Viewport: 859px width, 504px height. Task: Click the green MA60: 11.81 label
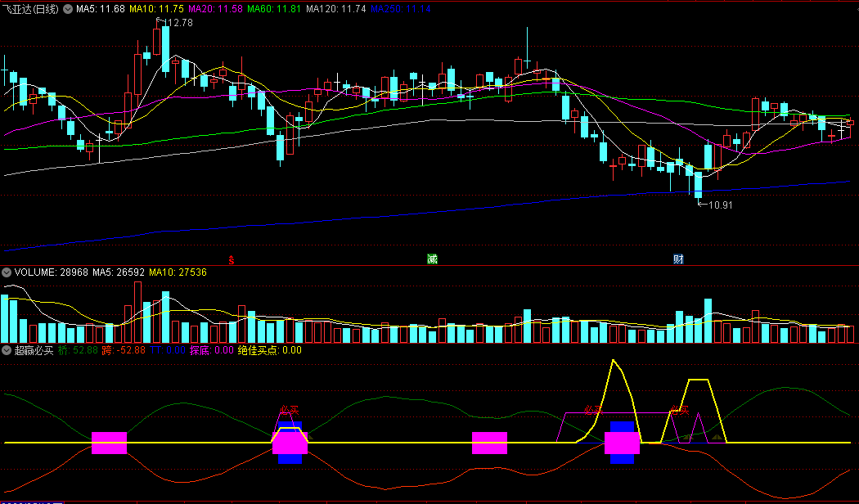coord(274,9)
